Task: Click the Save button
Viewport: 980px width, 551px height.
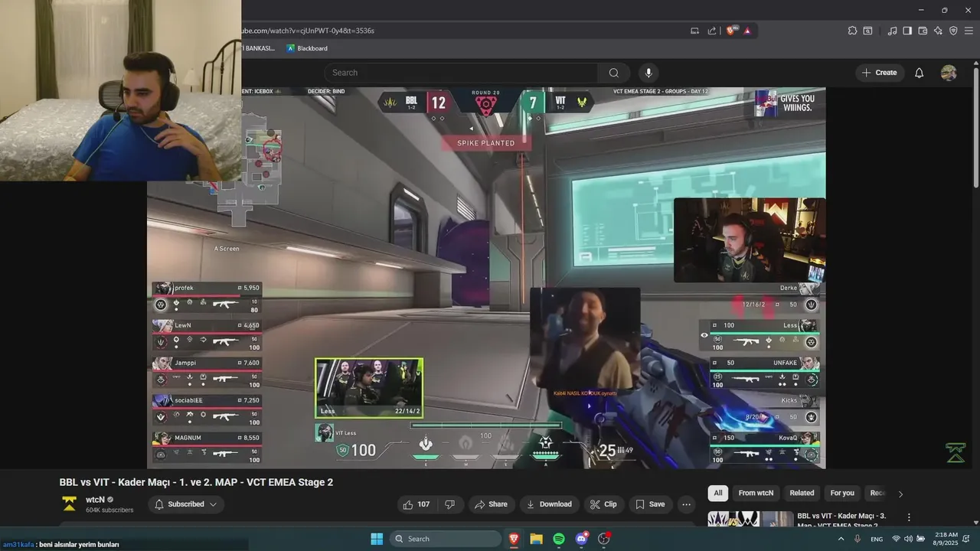Action: 651,504
